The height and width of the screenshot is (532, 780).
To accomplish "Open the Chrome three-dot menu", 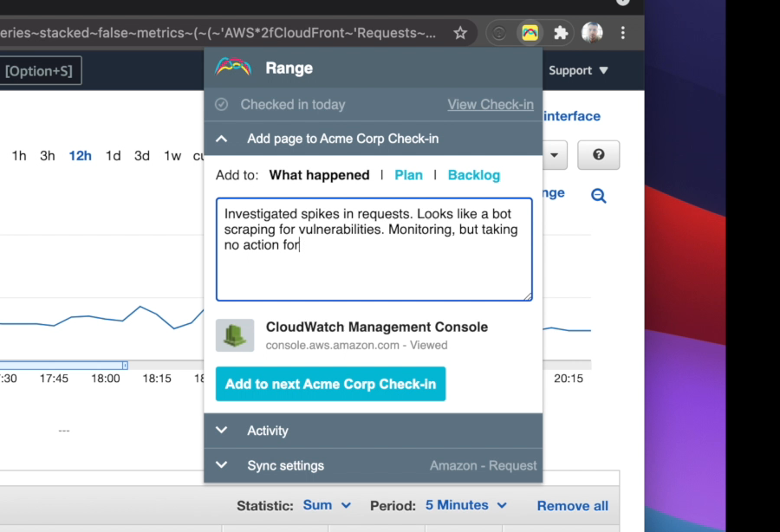I will click(623, 33).
